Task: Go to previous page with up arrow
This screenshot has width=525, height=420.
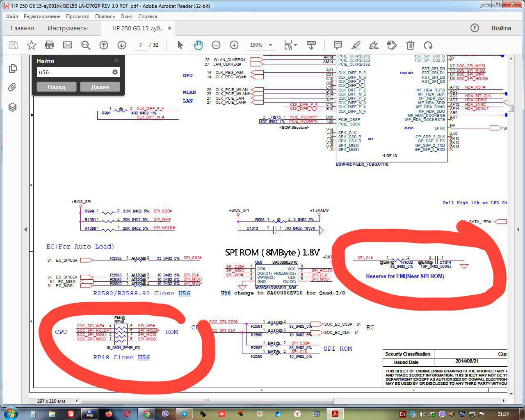Action: click(x=104, y=45)
